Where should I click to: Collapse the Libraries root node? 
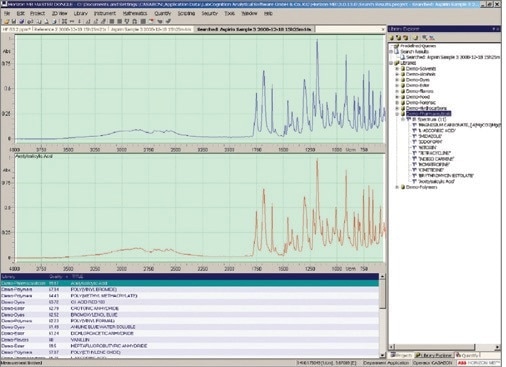tap(391, 63)
